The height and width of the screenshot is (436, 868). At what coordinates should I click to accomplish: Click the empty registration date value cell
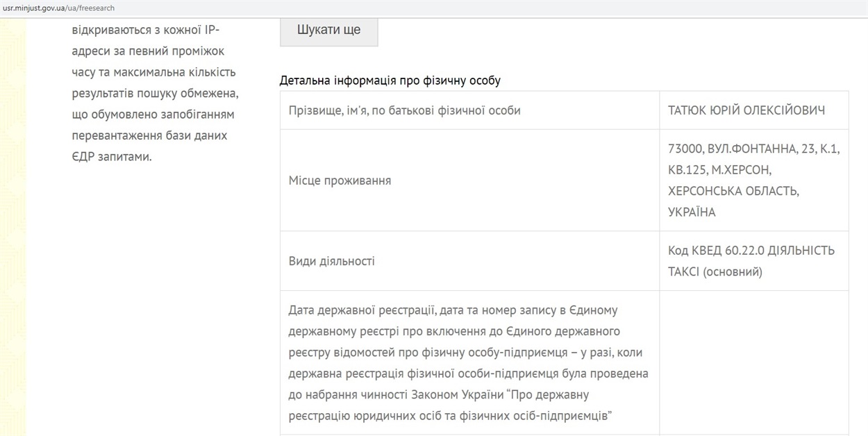[753, 362]
